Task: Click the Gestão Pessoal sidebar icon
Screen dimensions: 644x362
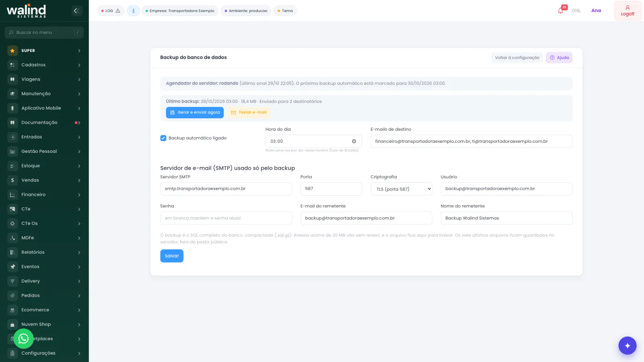Action: (12, 152)
